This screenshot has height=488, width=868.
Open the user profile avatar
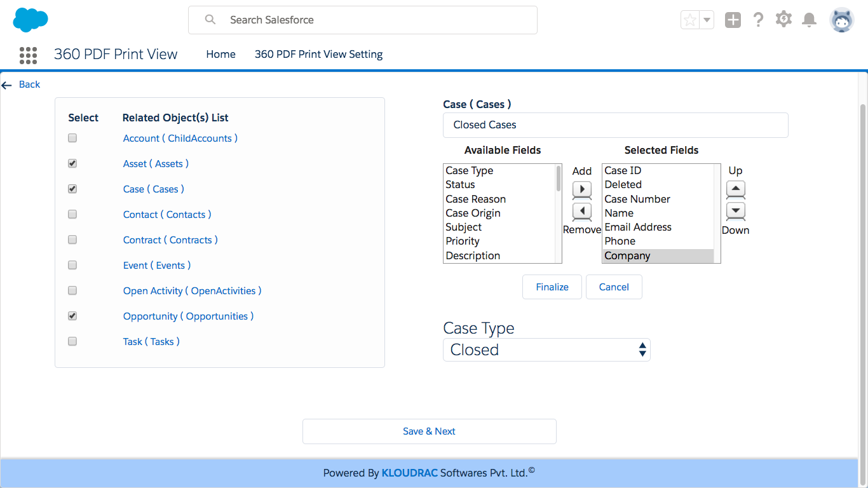pos(842,20)
